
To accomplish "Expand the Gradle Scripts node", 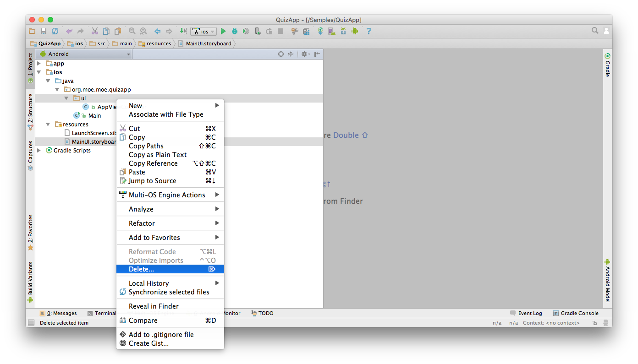I will coord(39,151).
